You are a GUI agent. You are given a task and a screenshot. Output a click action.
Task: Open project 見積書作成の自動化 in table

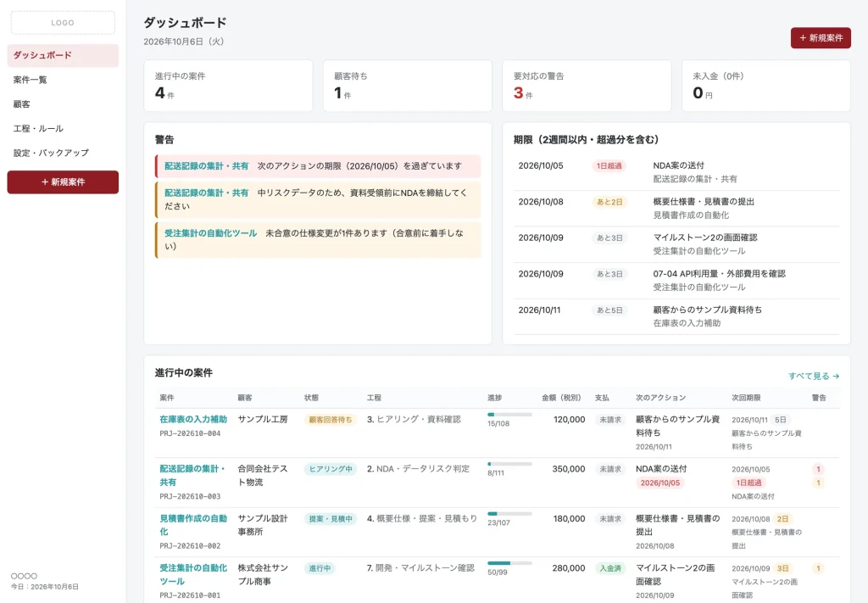[x=193, y=525]
